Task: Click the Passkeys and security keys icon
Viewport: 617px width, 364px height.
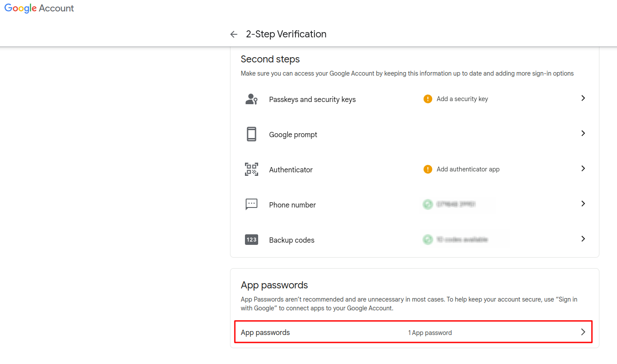Action: [251, 99]
